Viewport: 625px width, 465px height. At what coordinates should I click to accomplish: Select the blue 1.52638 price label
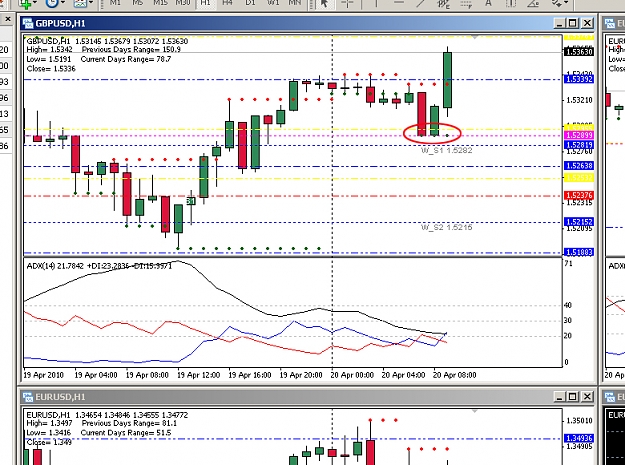[x=579, y=165]
